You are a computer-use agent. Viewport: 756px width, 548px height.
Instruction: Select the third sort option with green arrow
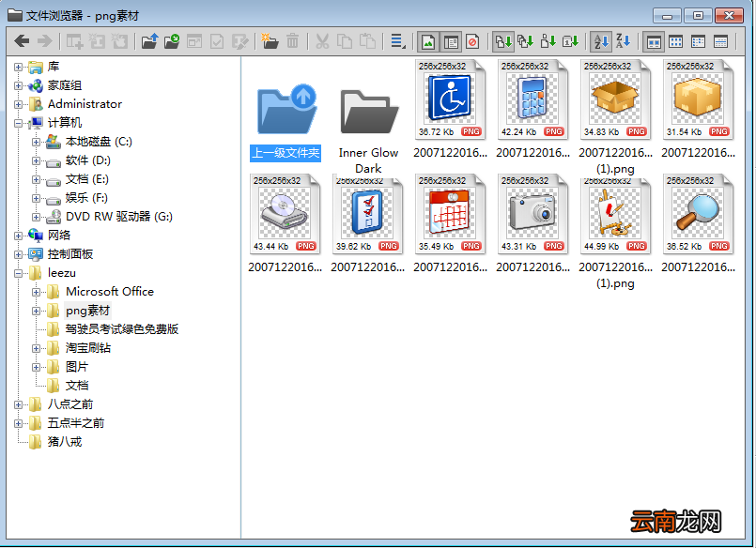tap(548, 42)
